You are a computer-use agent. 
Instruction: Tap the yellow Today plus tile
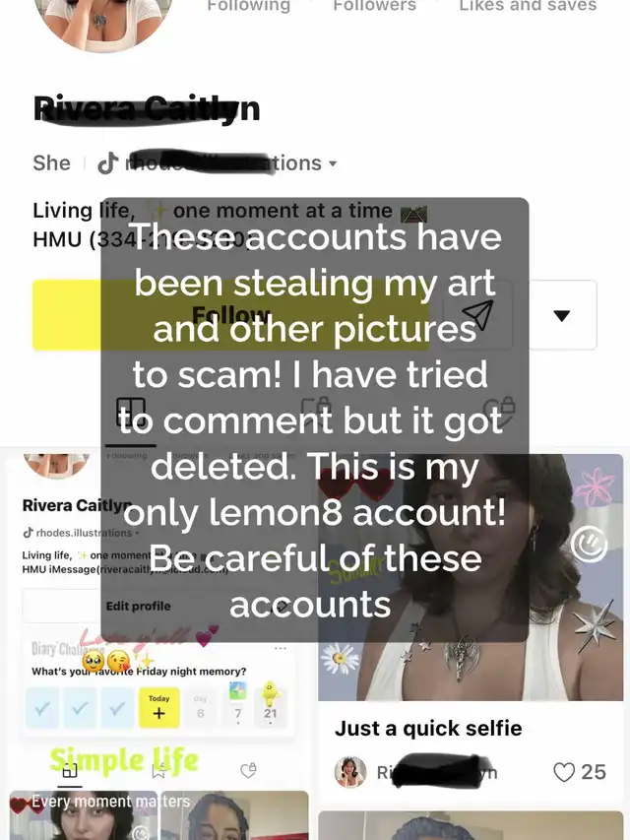(159, 708)
